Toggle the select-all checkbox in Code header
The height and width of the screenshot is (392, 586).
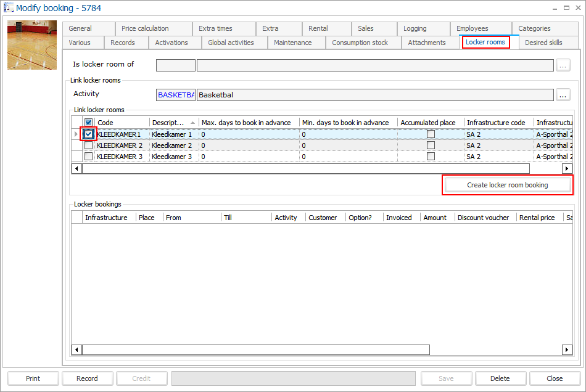coord(89,123)
